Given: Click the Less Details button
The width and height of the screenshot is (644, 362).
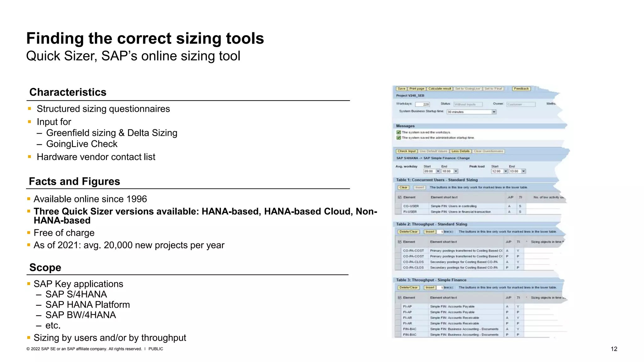Looking at the screenshot, I should [x=460, y=151].
